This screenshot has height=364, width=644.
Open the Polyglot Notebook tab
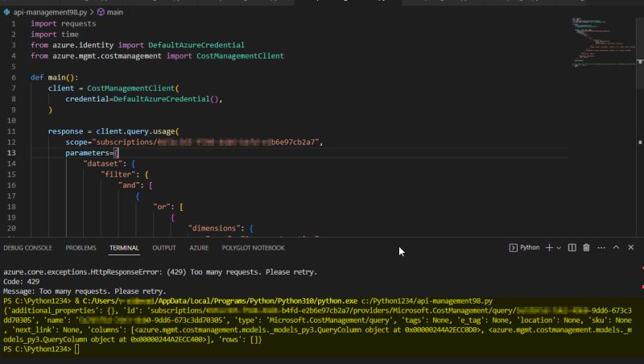253,248
